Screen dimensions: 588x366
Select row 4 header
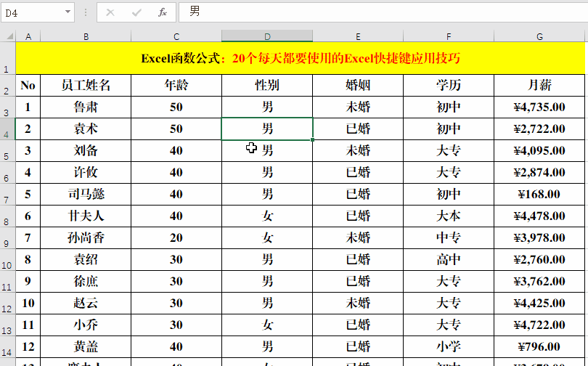click(x=7, y=129)
